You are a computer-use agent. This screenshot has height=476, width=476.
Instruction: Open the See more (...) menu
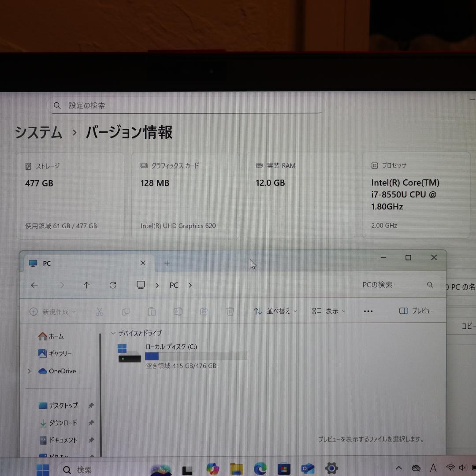368,311
